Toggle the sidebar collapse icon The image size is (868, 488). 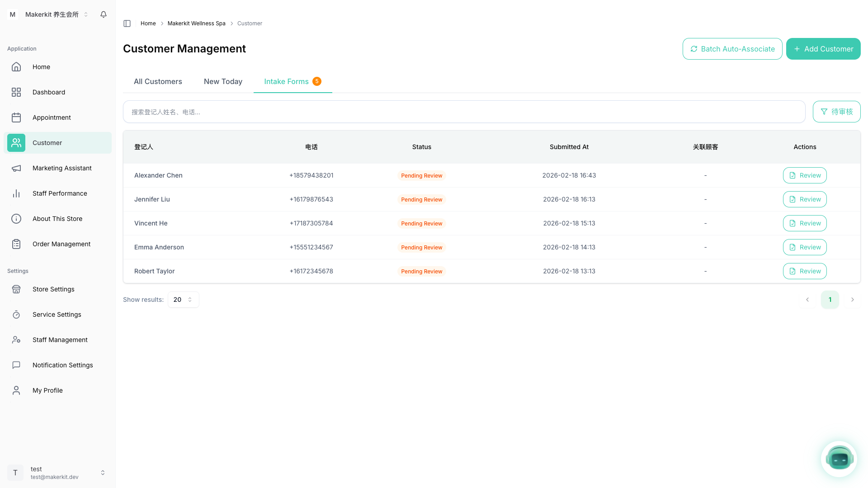coord(127,23)
